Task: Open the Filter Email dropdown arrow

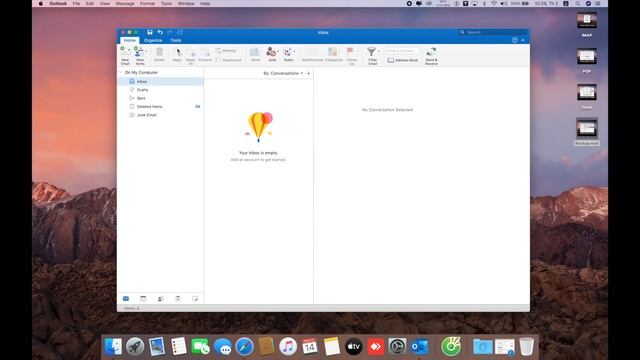Action: (379, 51)
